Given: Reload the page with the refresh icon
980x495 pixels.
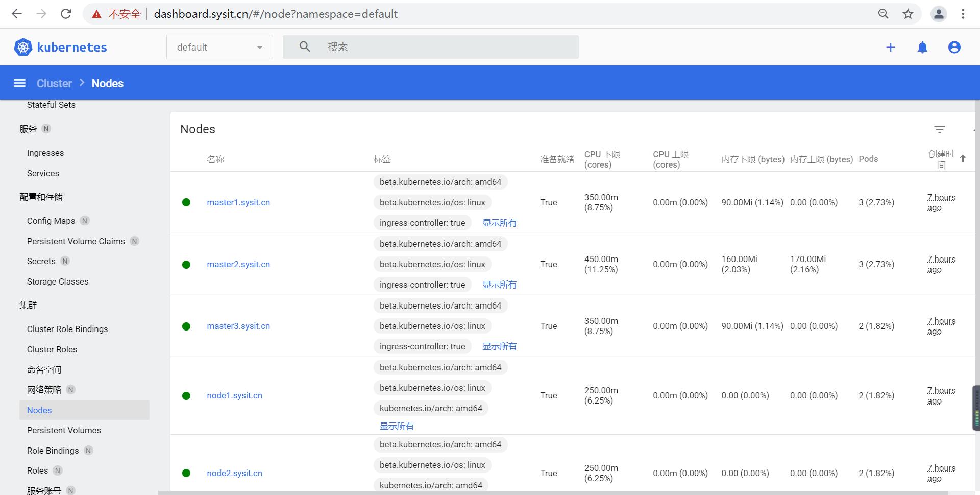Looking at the screenshot, I should click(x=66, y=14).
